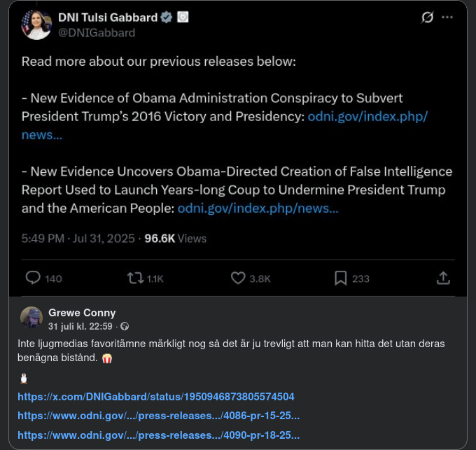The width and height of the screenshot is (476, 450).
Task: Open the 4086-pr-15-25 press release link
Action: [x=158, y=416]
